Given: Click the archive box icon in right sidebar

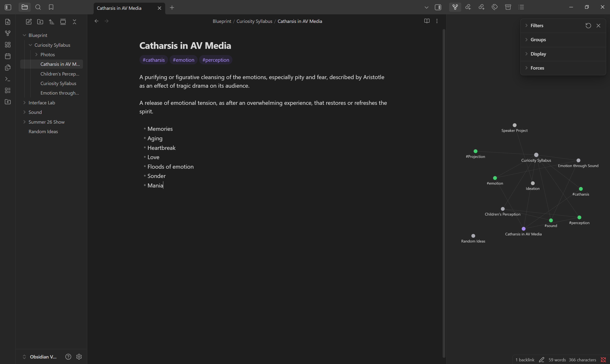Looking at the screenshot, I should click(x=508, y=7).
